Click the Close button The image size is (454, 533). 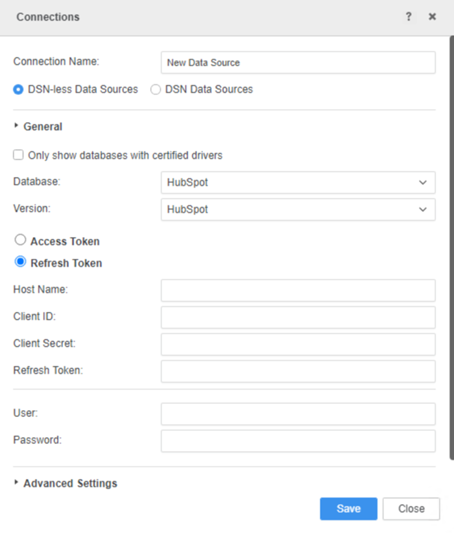[x=411, y=509]
